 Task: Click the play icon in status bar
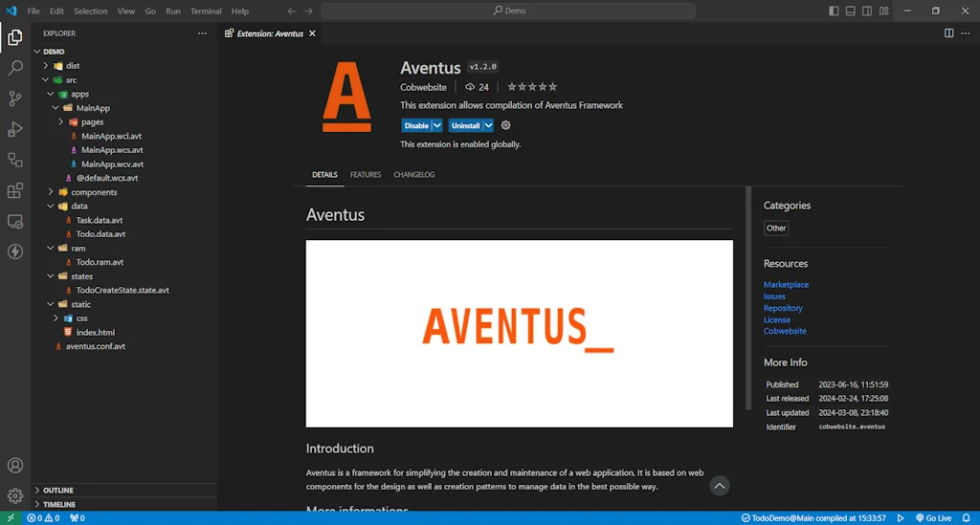tap(901, 518)
